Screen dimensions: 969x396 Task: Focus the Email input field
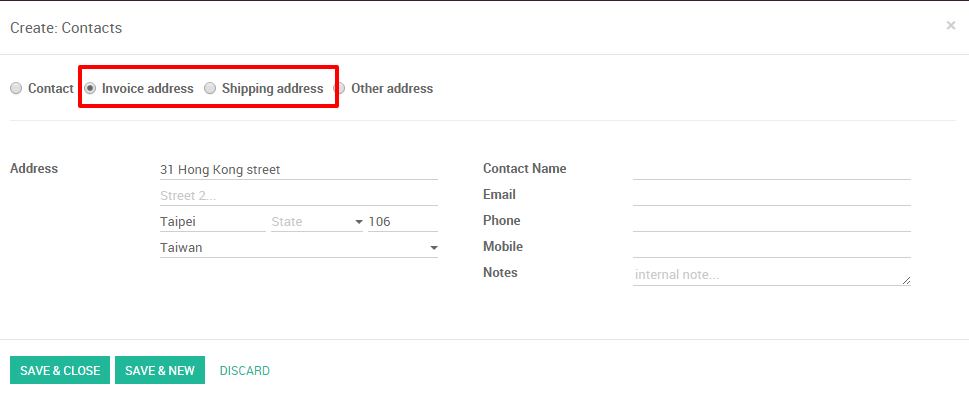point(772,195)
